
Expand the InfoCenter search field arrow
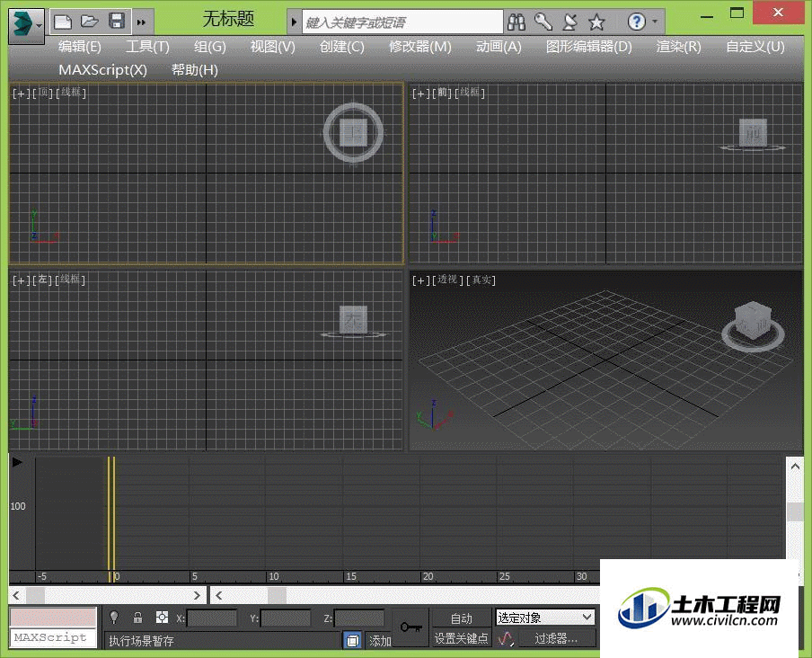click(294, 22)
